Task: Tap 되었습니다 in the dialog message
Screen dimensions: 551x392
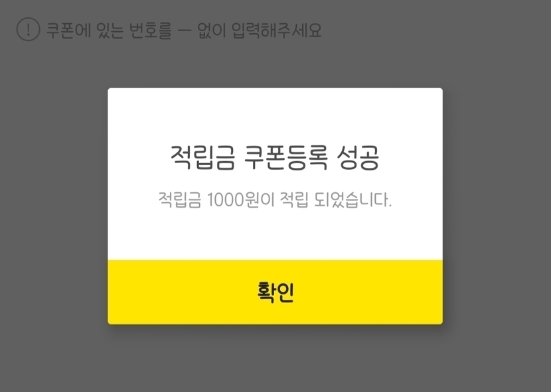Action: pyautogui.click(x=353, y=200)
